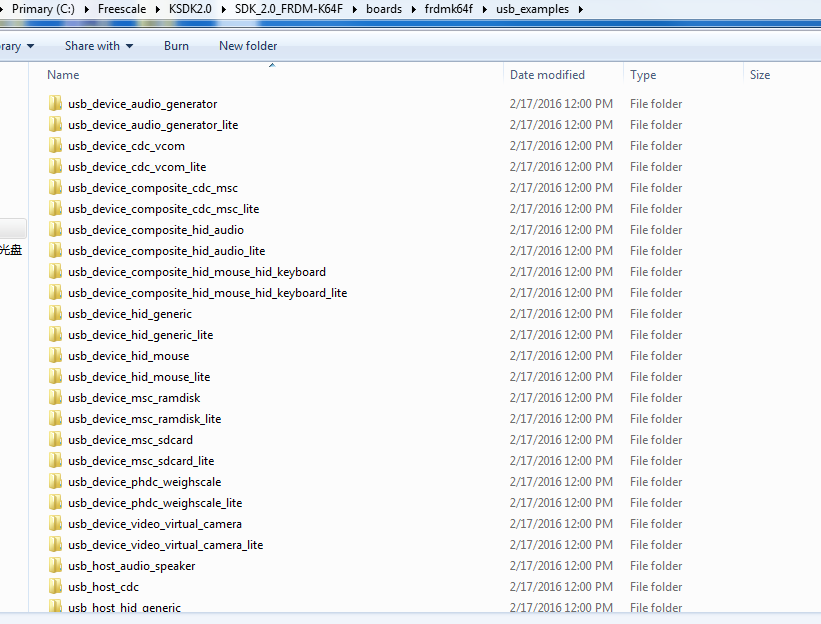
Task: Expand breadcrumb arrow after SDK_2.0_FRDM-K64F
Action: pos(355,9)
